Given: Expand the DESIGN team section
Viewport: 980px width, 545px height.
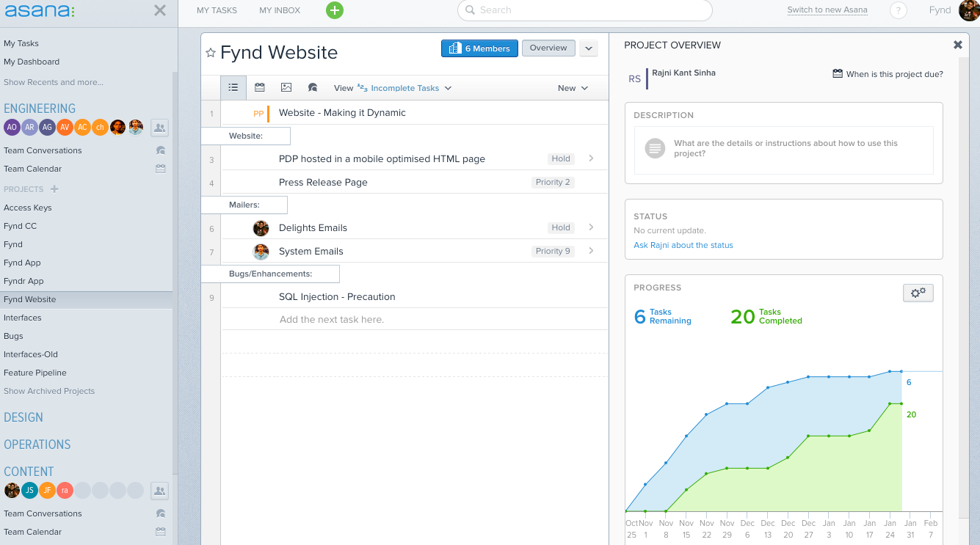Looking at the screenshot, I should click(23, 417).
